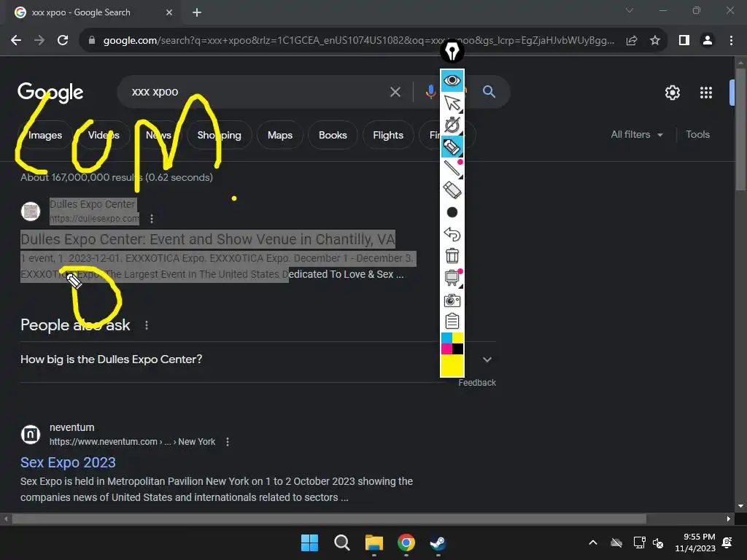Image resolution: width=747 pixels, height=560 pixels.
Task: Switch to the Videos results tab
Action: pos(104,135)
